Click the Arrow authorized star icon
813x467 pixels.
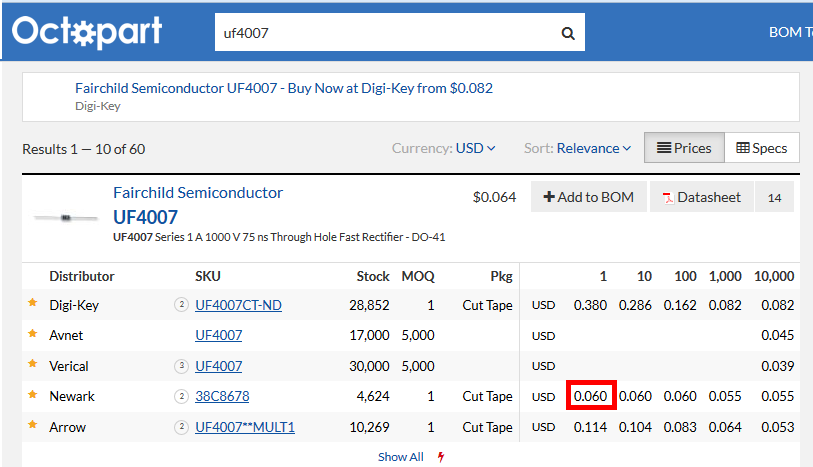coord(33,425)
